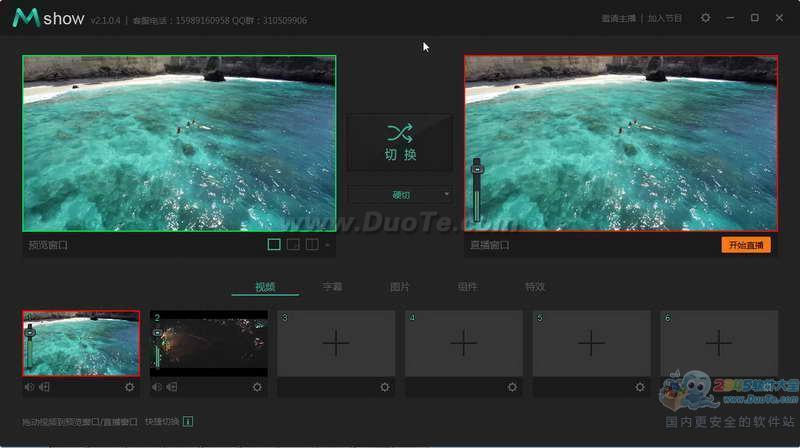The image size is (800, 448).
Task: Click the 邀请主播 link
Action: (x=620, y=18)
